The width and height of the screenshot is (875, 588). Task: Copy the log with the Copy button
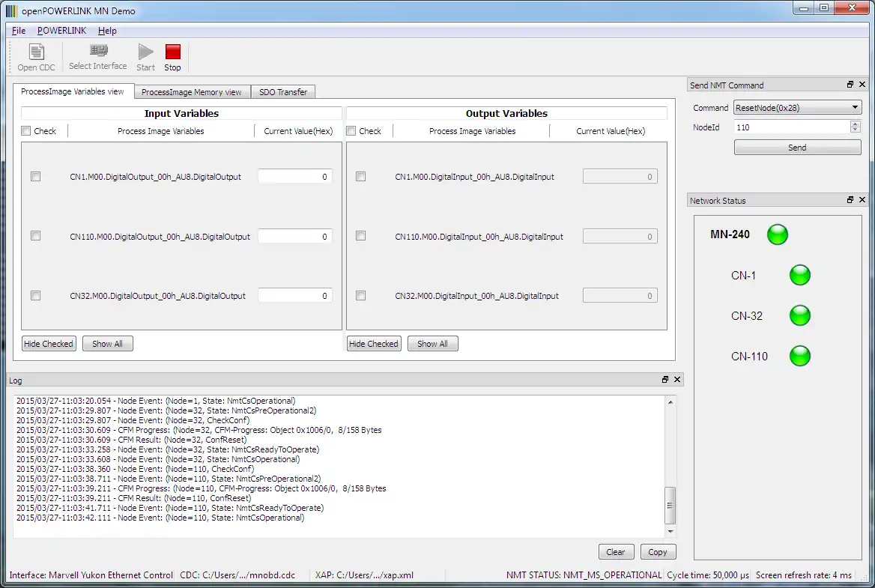[658, 552]
